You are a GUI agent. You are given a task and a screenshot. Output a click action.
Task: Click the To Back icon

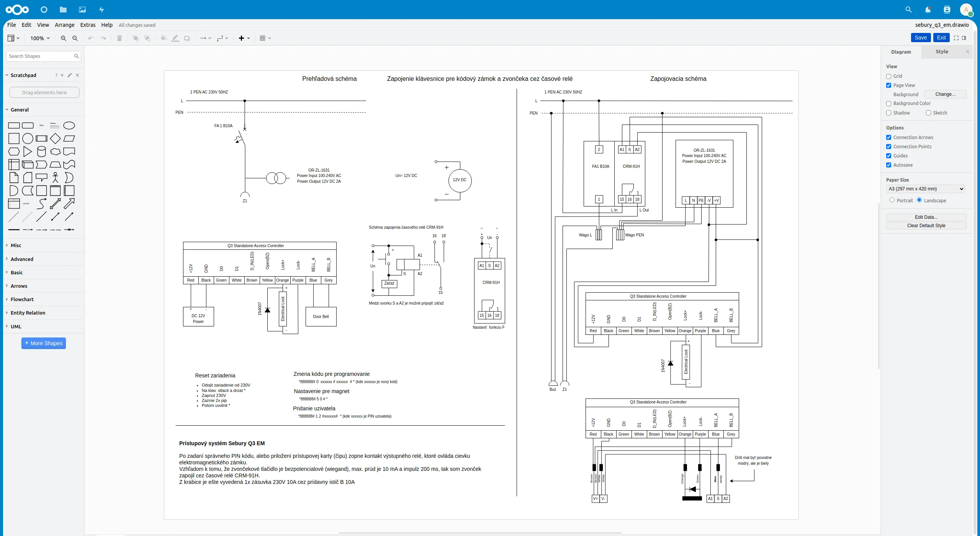click(147, 38)
